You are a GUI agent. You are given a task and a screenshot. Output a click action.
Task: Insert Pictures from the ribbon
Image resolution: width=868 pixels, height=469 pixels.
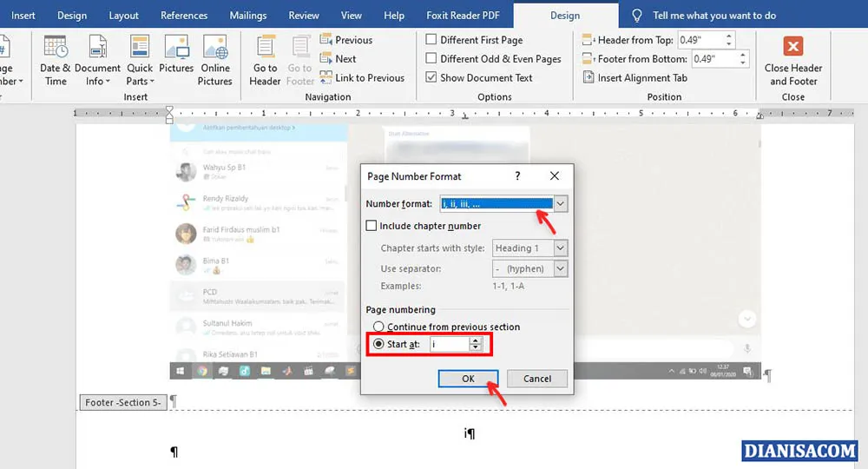pos(176,49)
